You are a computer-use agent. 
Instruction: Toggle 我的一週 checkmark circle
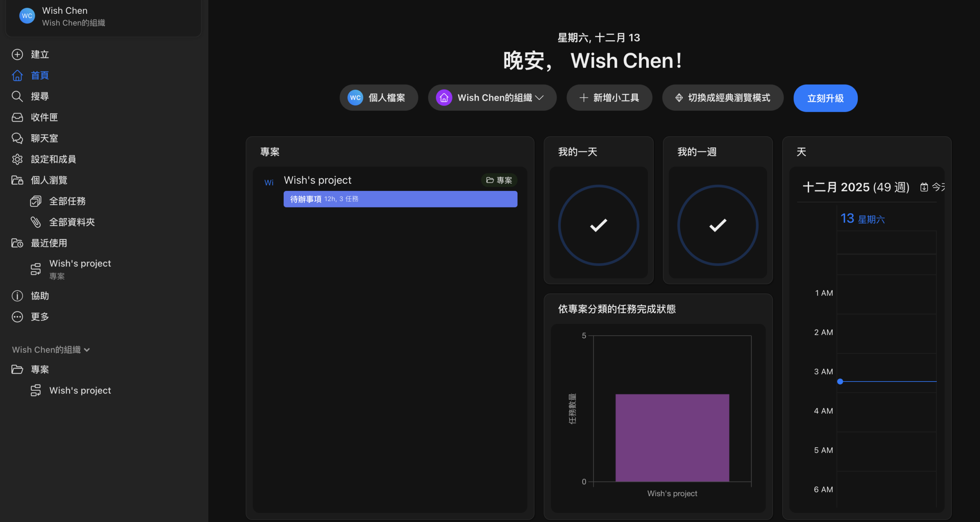coord(717,225)
